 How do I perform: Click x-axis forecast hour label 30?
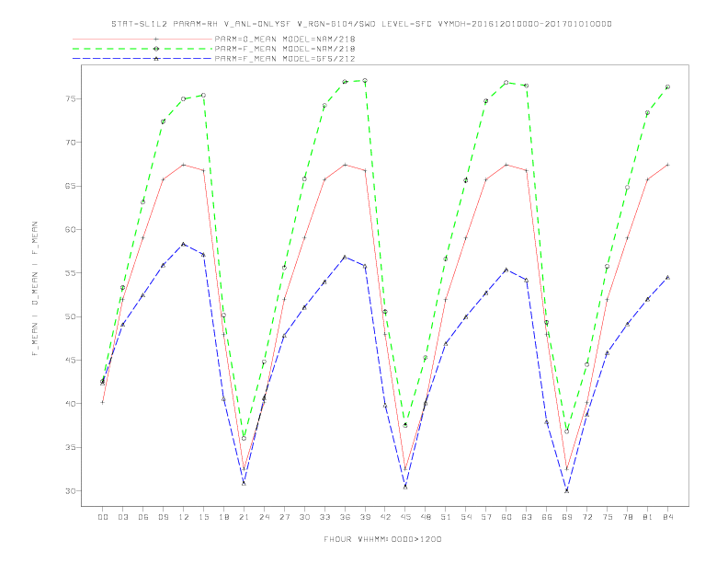[304, 517]
